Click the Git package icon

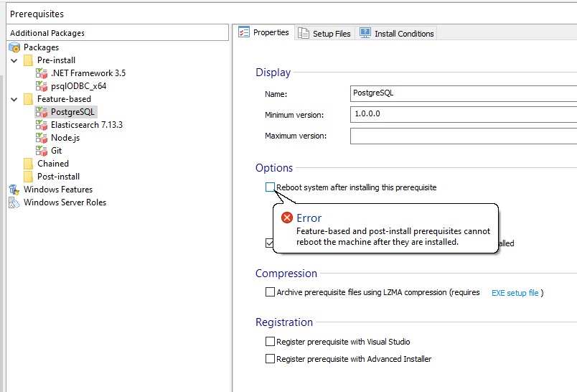(x=42, y=151)
